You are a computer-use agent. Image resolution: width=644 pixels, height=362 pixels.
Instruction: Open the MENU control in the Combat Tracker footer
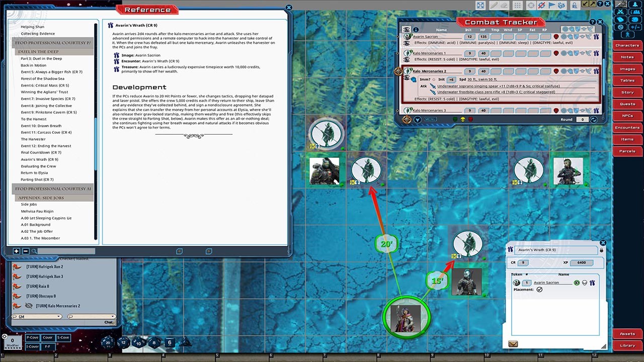[x=431, y=119]
